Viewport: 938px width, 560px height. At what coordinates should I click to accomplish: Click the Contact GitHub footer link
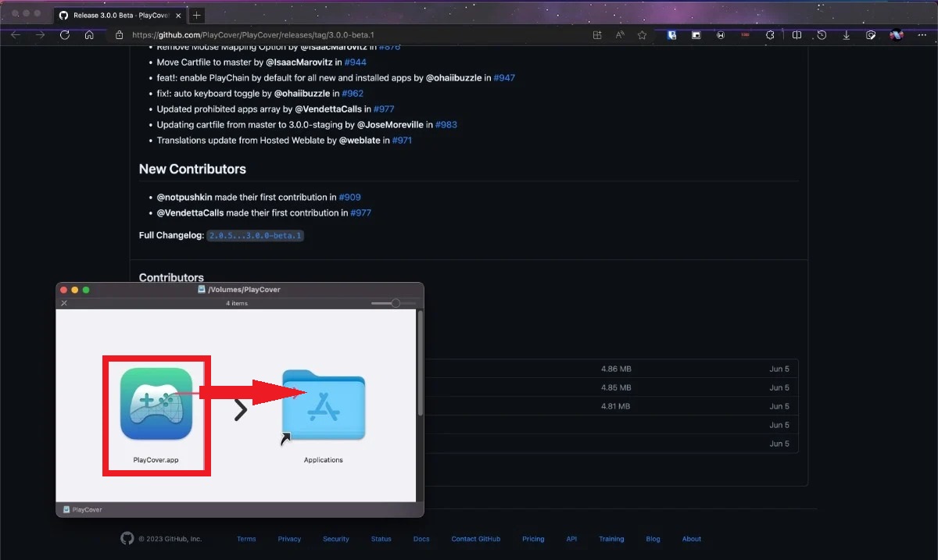475,539
